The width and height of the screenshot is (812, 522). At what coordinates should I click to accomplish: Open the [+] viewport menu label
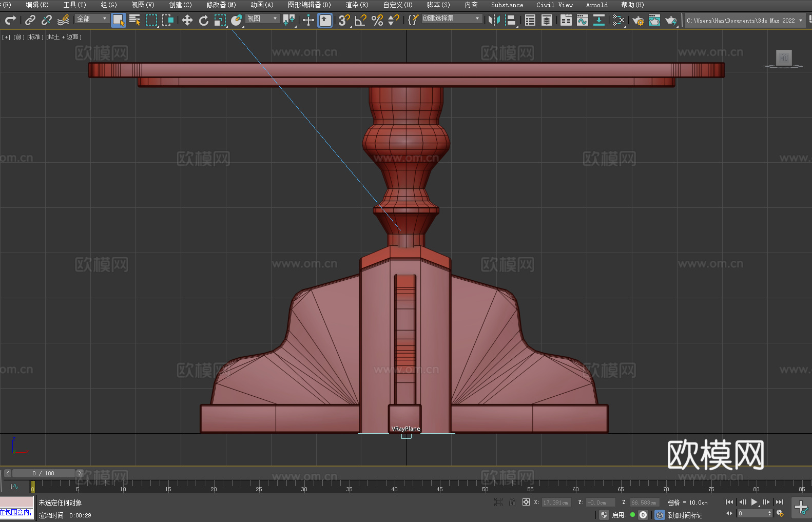coord(6,37)
